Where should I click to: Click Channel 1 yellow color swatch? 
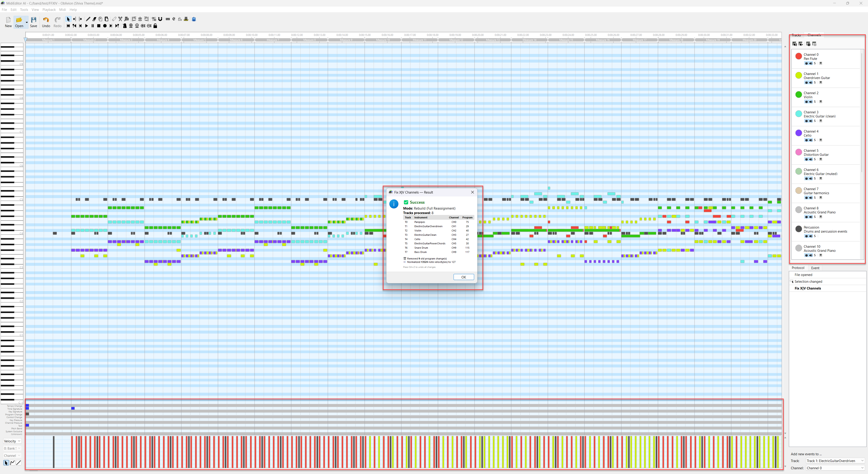[x=798, y=75]
